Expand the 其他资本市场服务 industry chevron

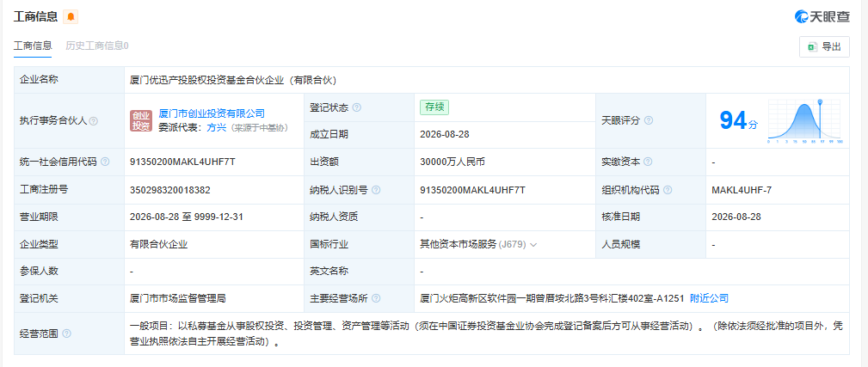(x=533, y=245)
